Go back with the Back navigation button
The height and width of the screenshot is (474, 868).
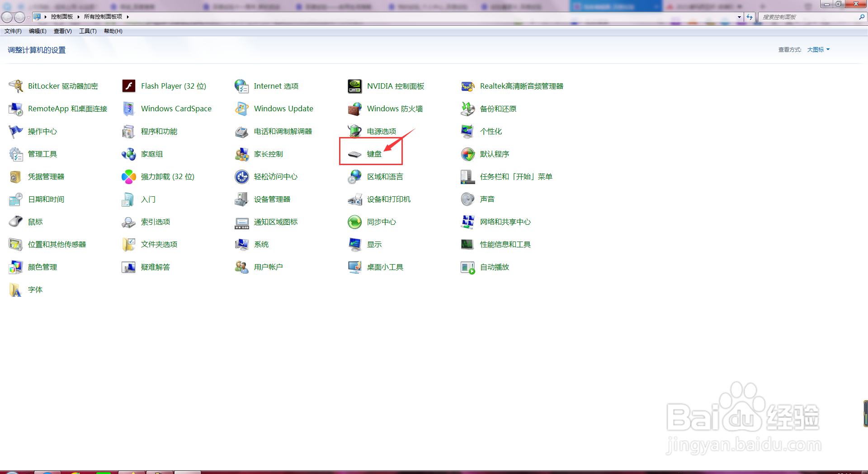tap(7, 17)
